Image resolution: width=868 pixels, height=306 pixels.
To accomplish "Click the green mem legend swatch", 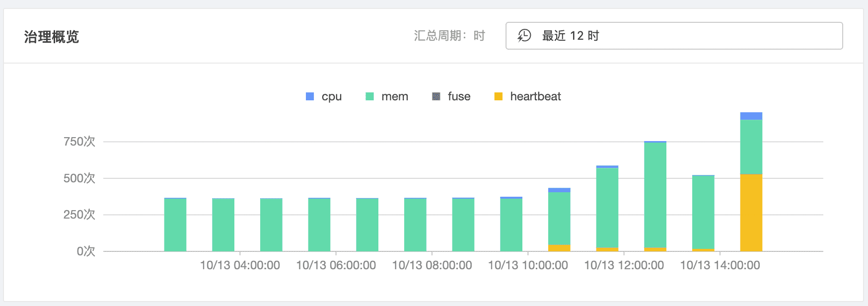I will coord(369,96).
